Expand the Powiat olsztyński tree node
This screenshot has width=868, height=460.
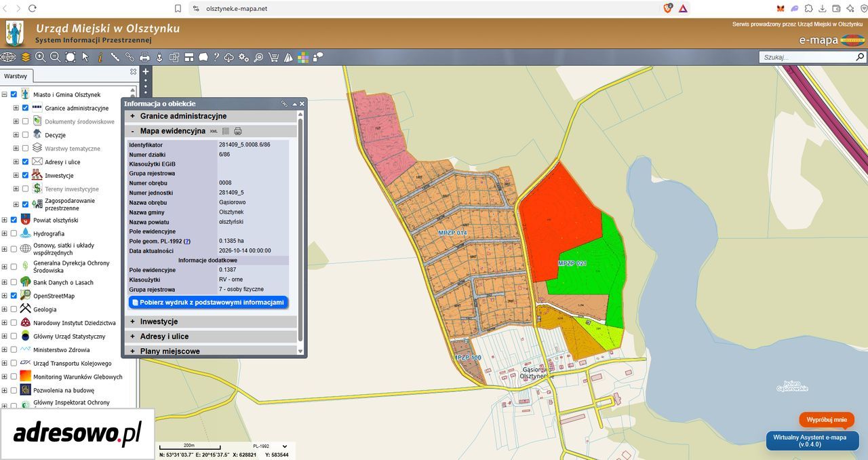tap(4, 220)
